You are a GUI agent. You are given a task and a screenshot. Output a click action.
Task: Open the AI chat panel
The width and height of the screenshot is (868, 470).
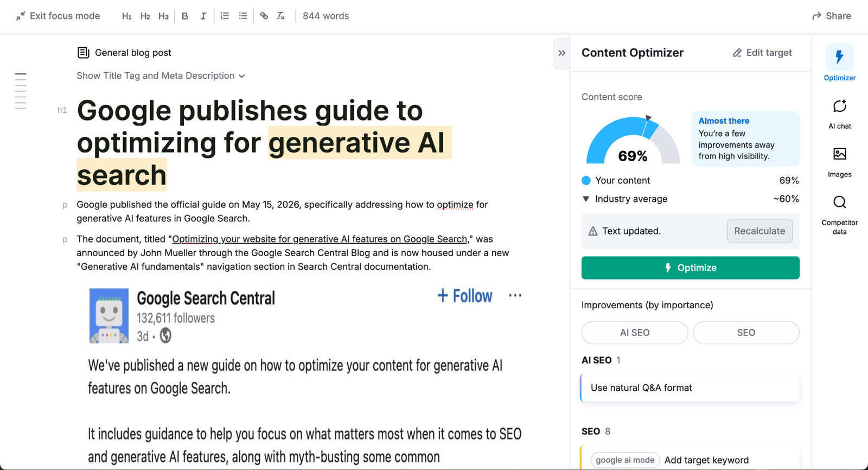pos(840,114)
